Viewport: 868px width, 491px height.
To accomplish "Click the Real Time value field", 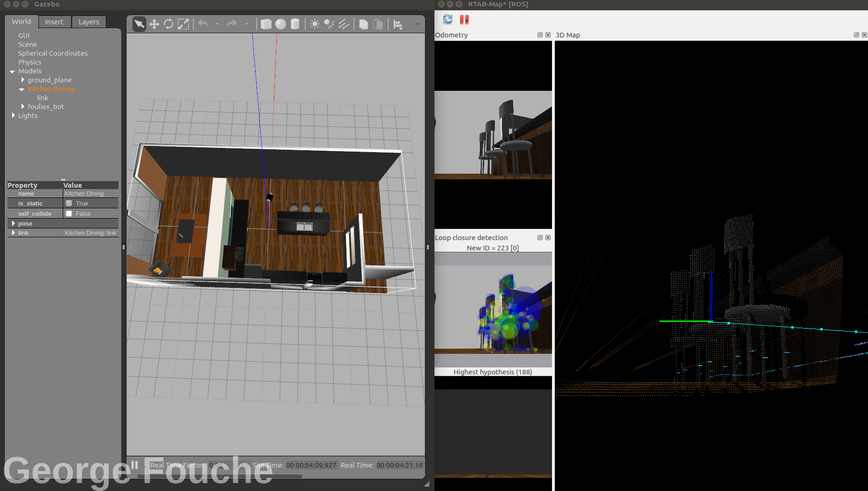I will (400, 465).
